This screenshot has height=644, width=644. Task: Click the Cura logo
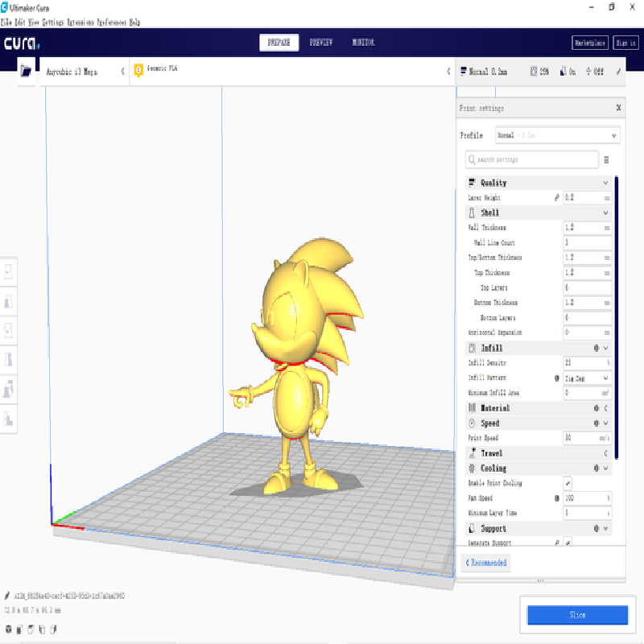[x=22, y=43]
